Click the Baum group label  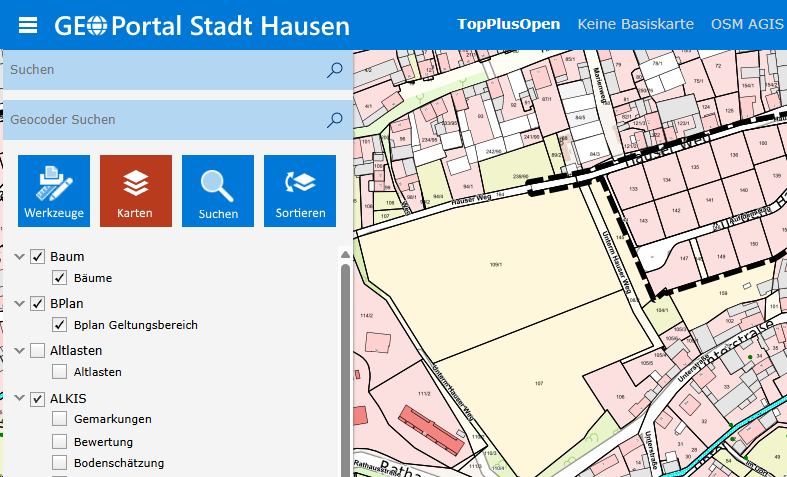67,257
